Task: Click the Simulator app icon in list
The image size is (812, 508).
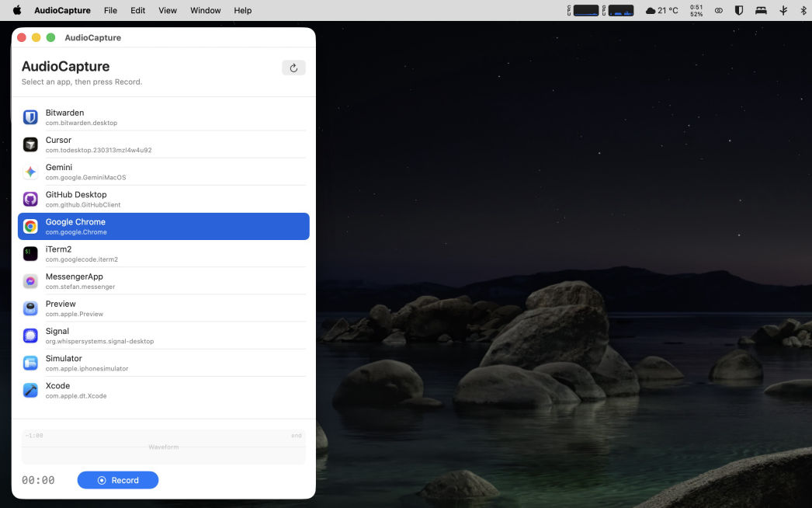Action: (30, 363)
